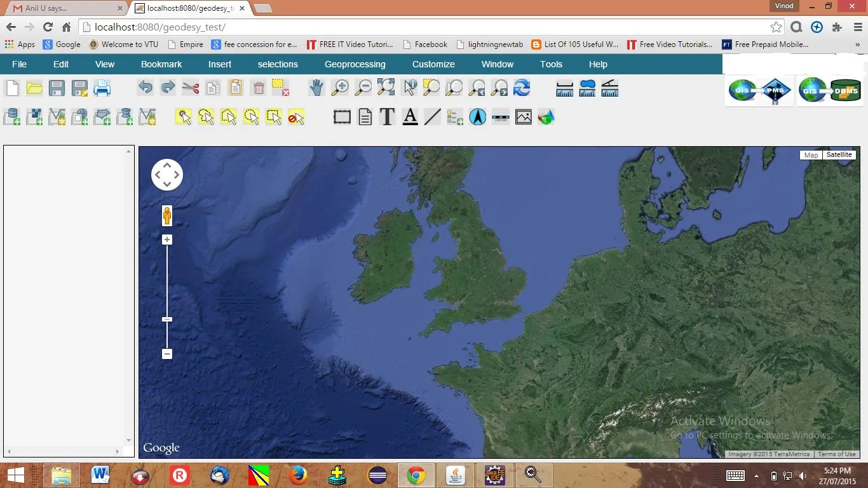
Task: Choose the Select by Circle tool
Action: 251,117
